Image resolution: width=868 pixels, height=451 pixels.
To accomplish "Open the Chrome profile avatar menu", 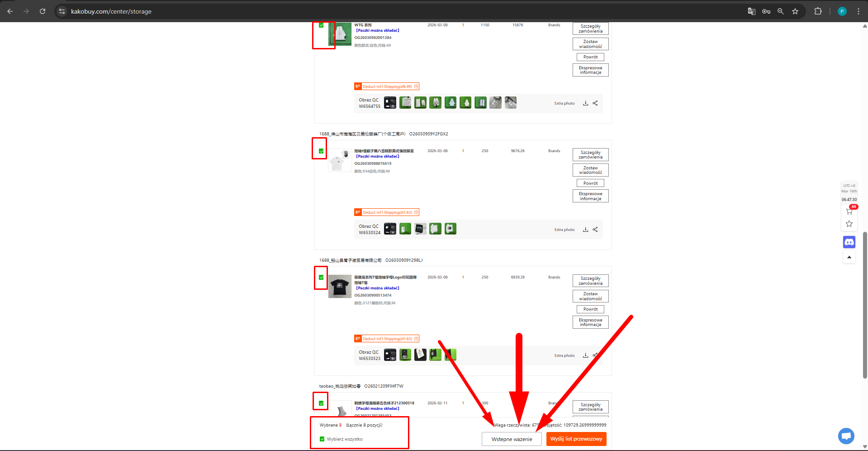I will pyautogui.click(x=842, y=11).
